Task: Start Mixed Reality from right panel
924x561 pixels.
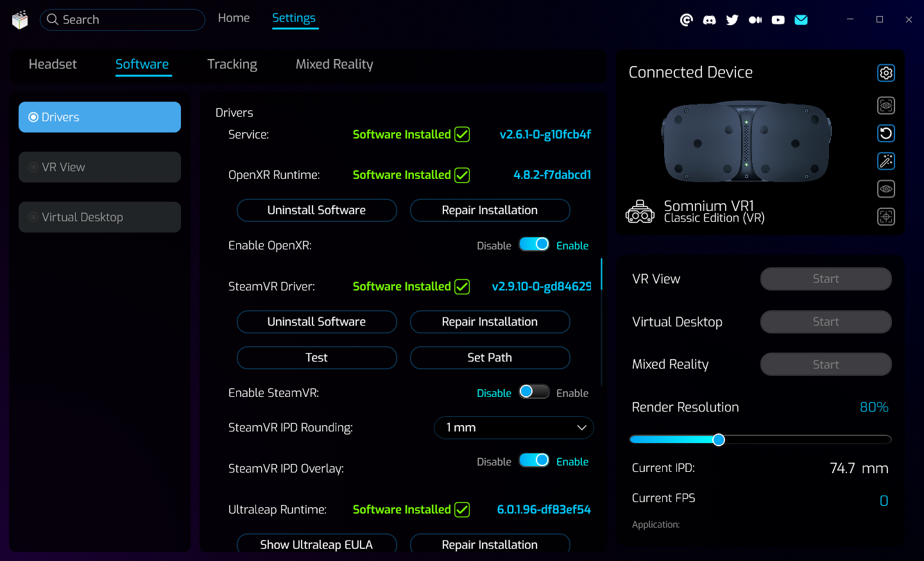Action: (x=826, y=365)
